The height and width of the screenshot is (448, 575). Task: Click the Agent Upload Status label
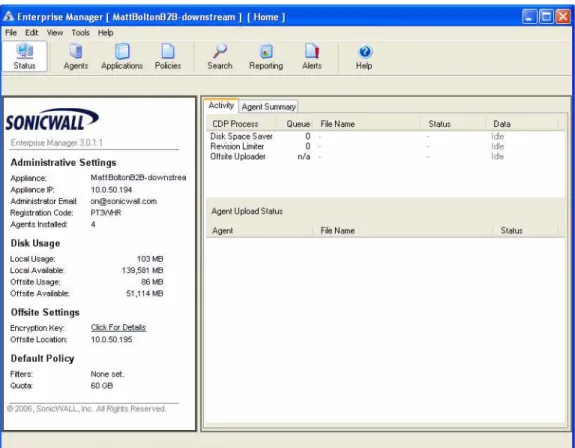pyautogui.click(x=247, y=211)
